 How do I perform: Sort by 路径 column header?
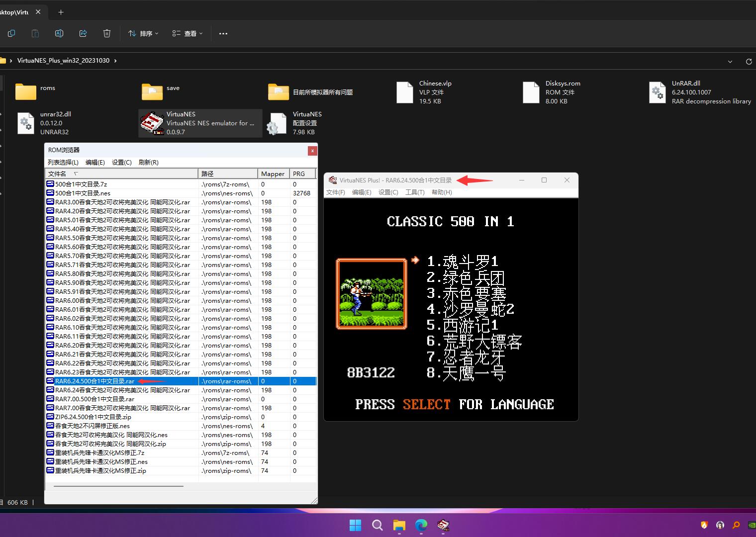[x=228, y=174]
